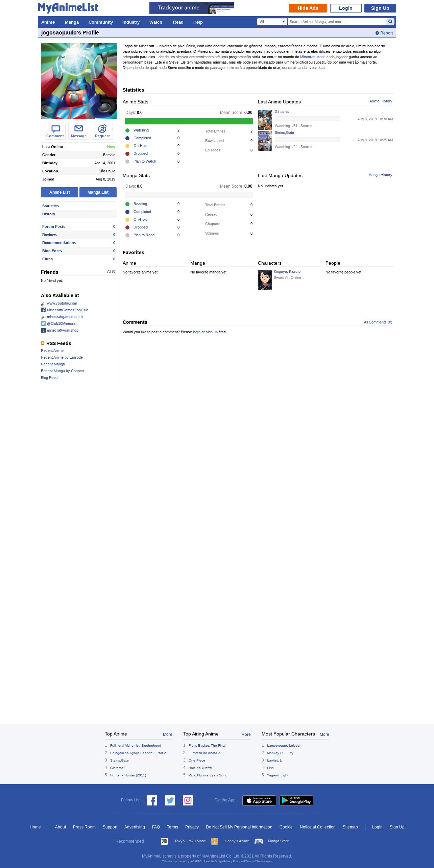The image size is (434, 868).
Task: Open the www.youtube.com link
Action: [62, 303]
